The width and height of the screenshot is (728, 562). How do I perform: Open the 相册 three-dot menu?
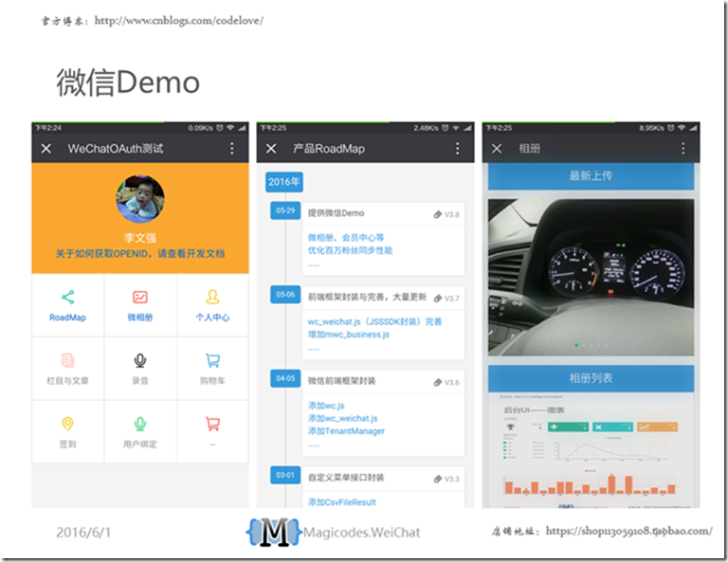coord(682,149)
